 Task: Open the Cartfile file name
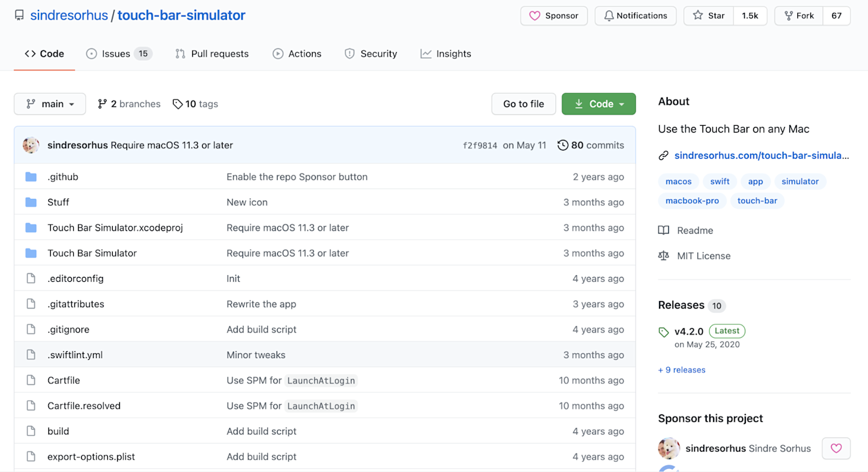coord(64,380)
